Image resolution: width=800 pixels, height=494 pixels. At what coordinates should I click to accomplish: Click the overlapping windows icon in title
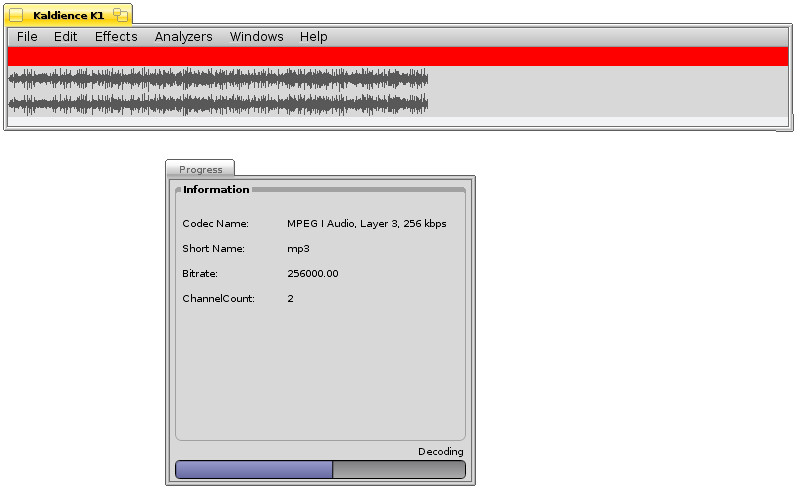click(x=120, y=15)
